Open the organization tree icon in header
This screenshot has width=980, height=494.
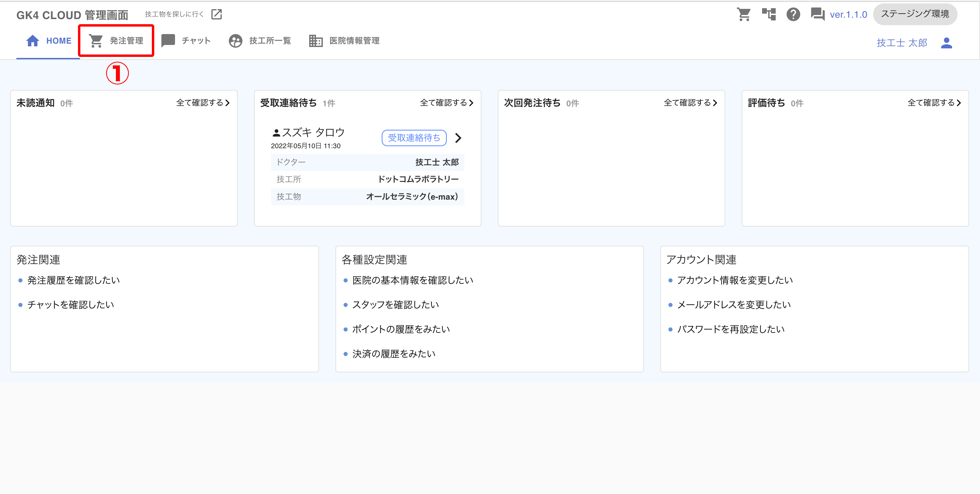(769, 14)
